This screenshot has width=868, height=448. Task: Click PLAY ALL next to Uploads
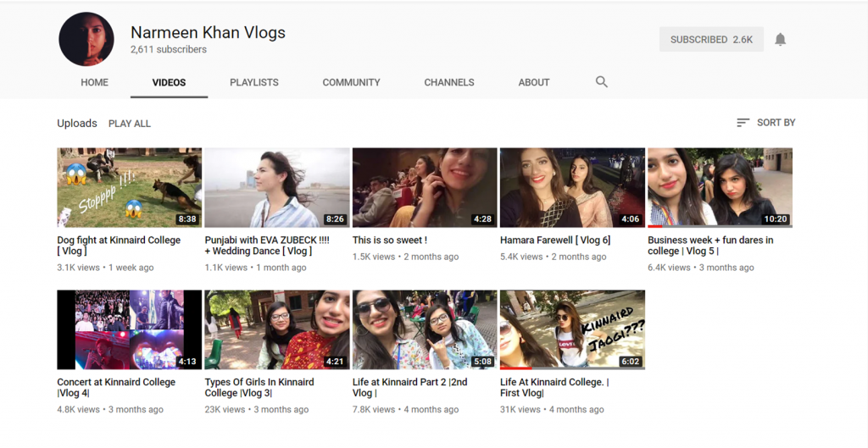130,124
